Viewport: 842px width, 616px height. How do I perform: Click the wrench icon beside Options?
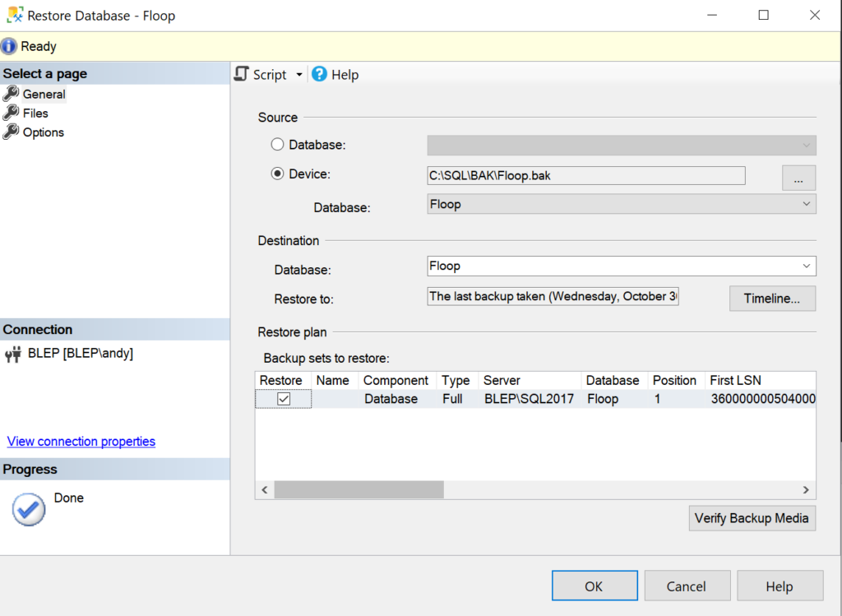(x=11, y=132)
